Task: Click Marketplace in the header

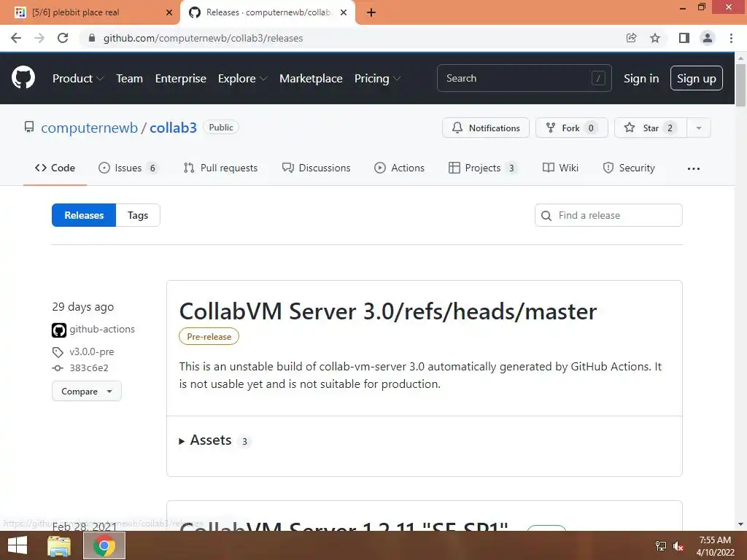Action: tap(311, 79)
